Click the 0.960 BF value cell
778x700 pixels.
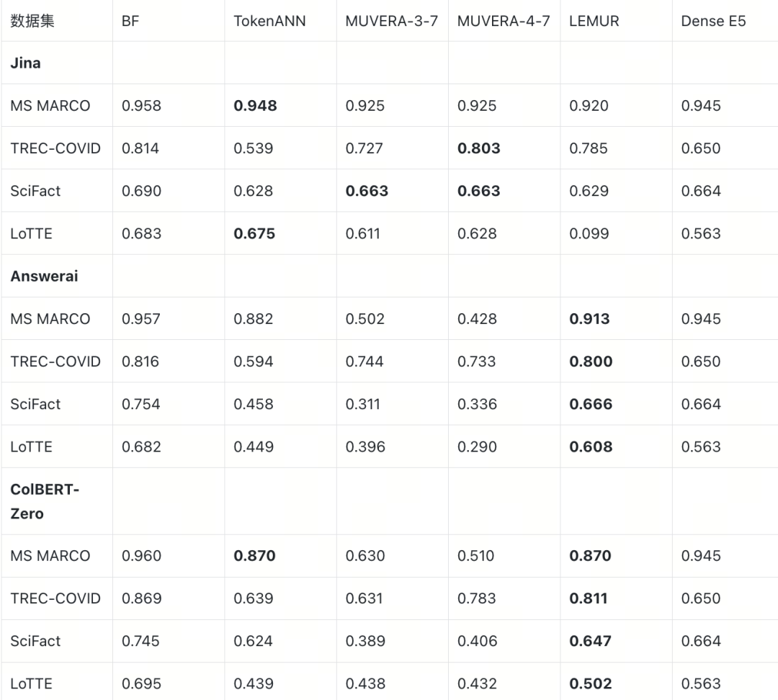[x=141, y=556]
